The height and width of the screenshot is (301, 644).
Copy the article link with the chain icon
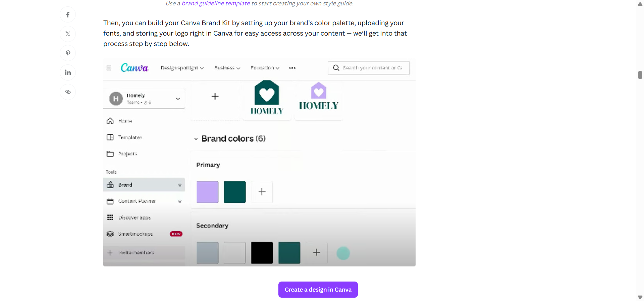coord(68,92)
